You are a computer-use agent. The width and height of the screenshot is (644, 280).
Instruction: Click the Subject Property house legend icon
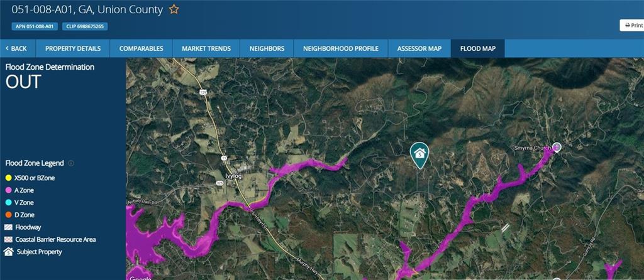coord(9,252)
